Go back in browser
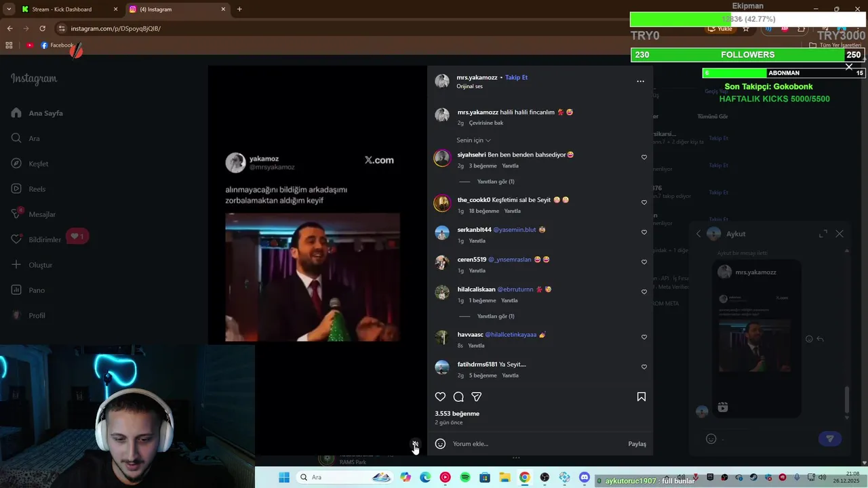This screenshot has width=868, height=488. tap(9, 28)
